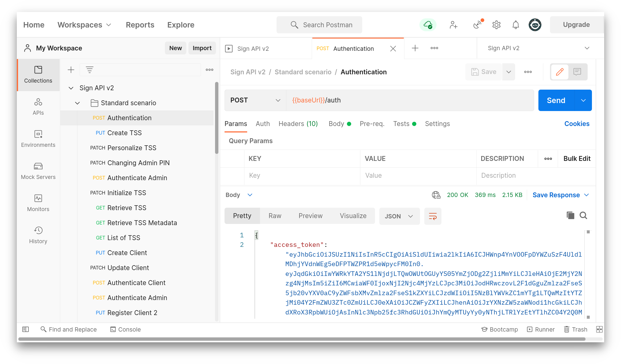Open the HTTP method POST dropdown

255,100
